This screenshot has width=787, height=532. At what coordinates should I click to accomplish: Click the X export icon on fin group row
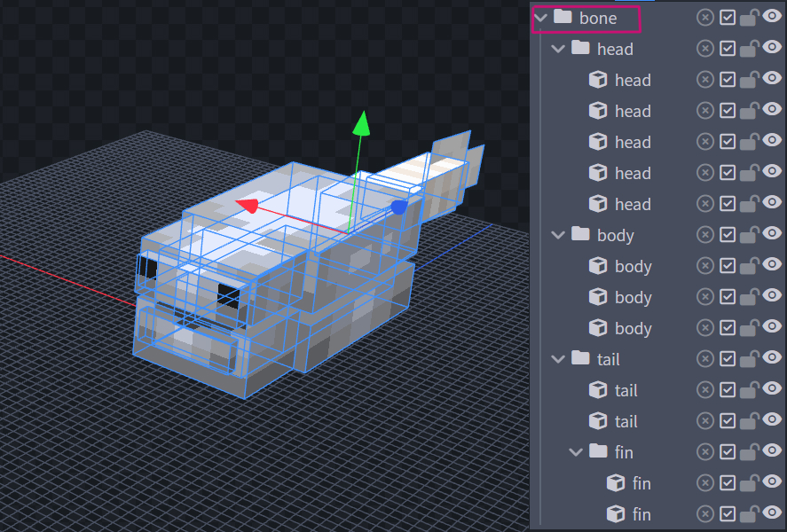[x=705, y=452]
